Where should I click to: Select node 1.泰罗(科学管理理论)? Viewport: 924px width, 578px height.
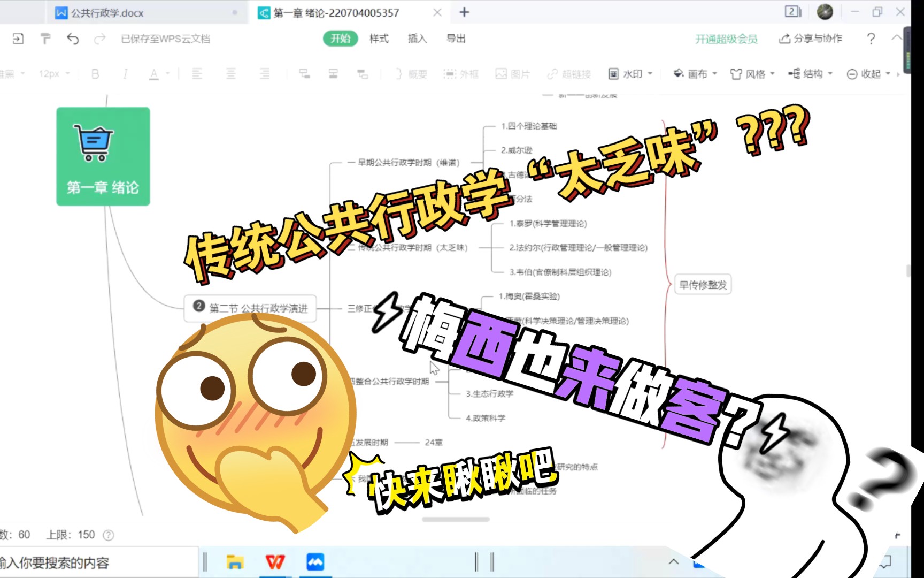coord(548,223)
